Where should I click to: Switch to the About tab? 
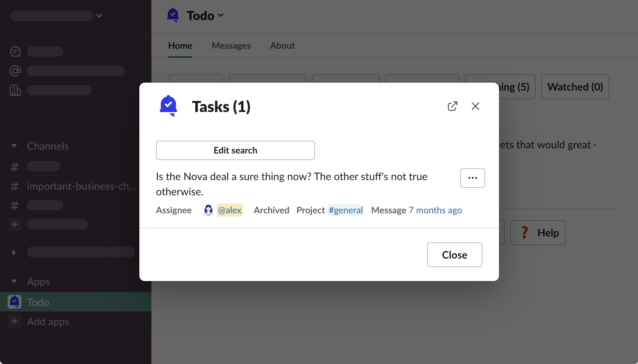(x=282, y=46)
